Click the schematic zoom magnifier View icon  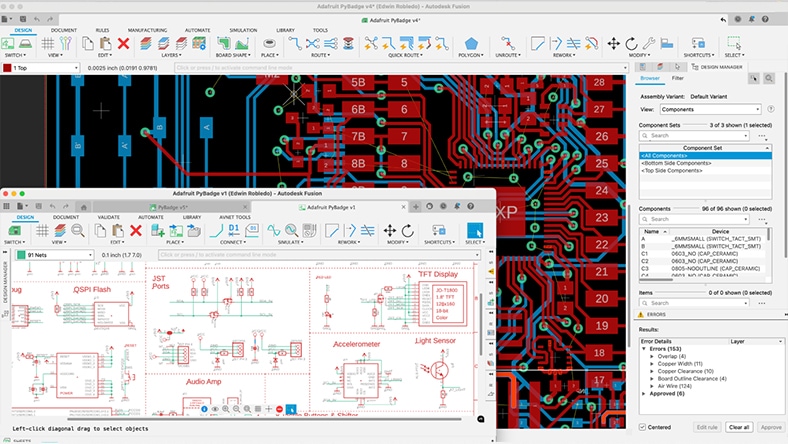tap(77, 231)
